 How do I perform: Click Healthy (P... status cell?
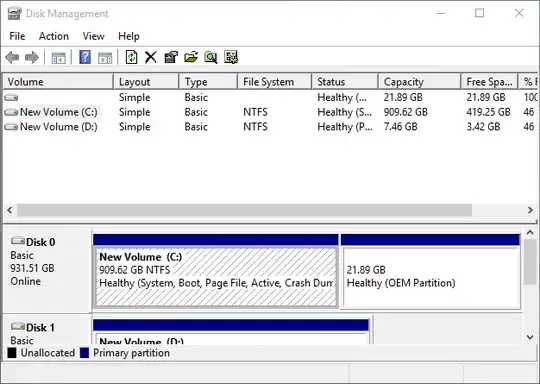[345, 127]
